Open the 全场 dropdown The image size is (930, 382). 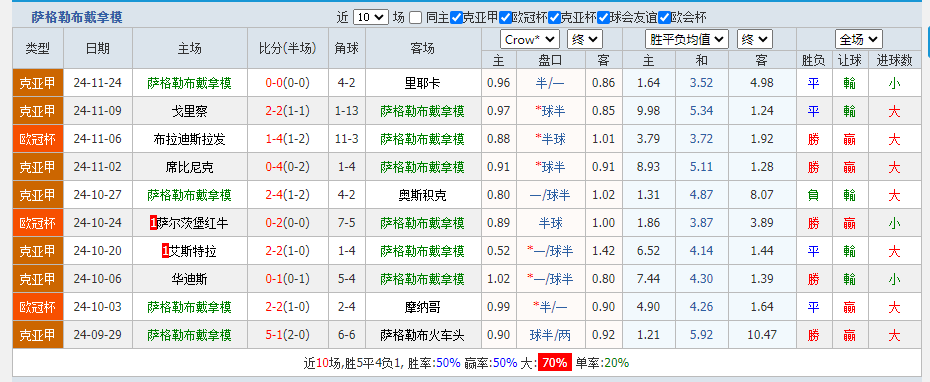tap(859, 40)
